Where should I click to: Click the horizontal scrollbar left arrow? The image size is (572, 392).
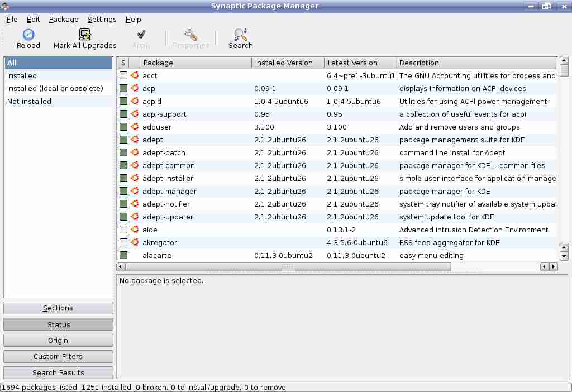point(121,266)
